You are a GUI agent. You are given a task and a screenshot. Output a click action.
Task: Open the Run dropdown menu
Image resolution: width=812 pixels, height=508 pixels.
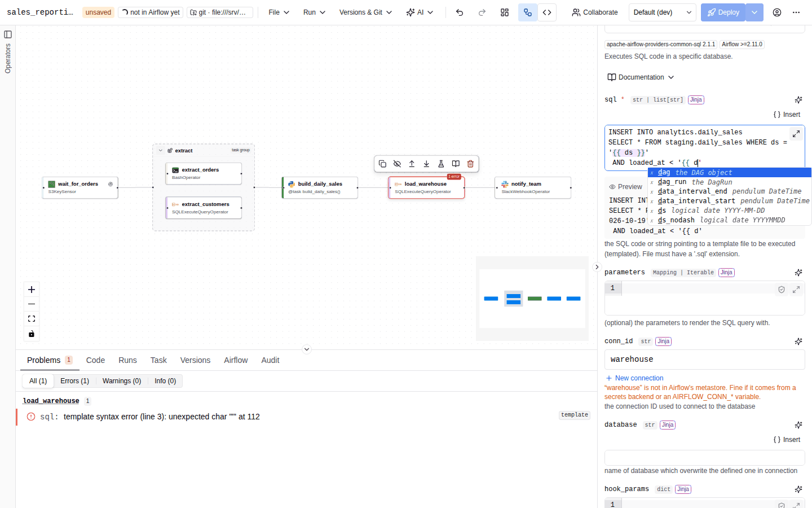tap(314, 12)
